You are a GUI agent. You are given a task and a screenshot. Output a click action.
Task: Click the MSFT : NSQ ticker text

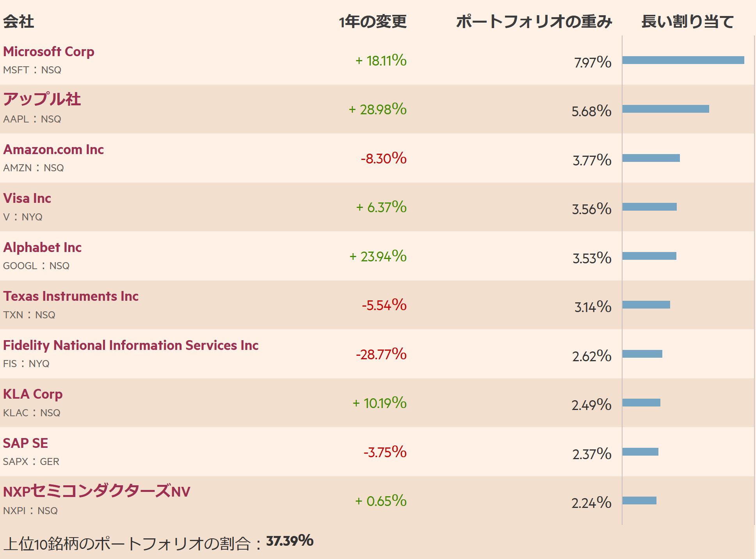point(32,70)
